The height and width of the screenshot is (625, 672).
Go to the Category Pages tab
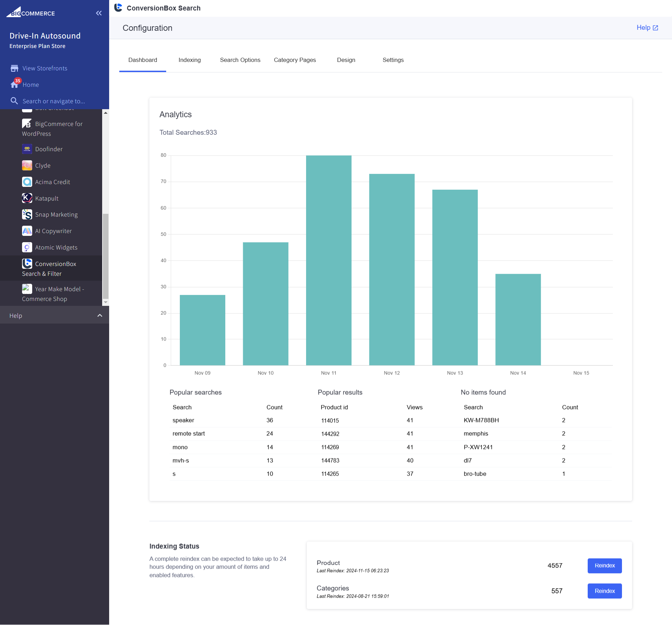[x=295, y=60]
